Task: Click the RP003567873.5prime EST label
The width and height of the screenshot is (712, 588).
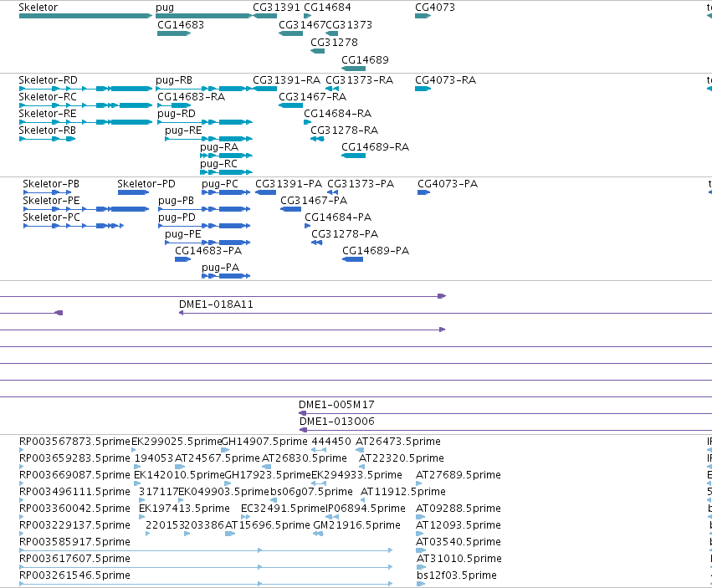Action: coord(74,442)
